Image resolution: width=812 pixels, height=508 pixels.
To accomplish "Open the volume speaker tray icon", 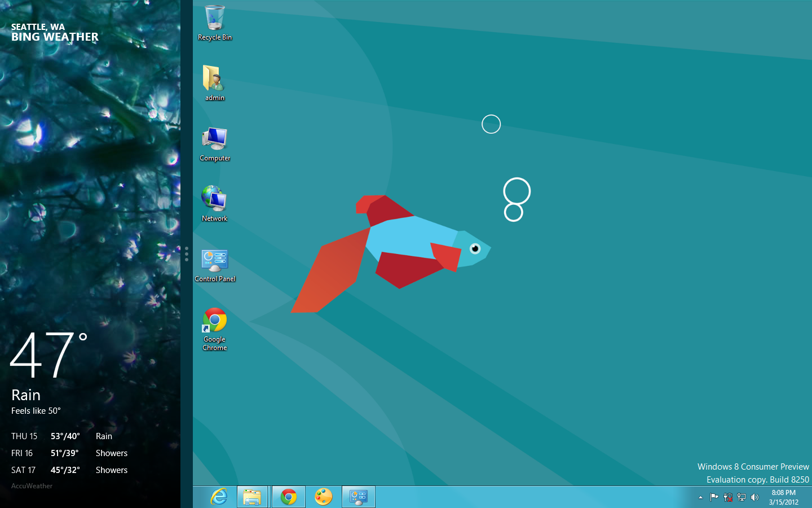I will tap(755, 497).
